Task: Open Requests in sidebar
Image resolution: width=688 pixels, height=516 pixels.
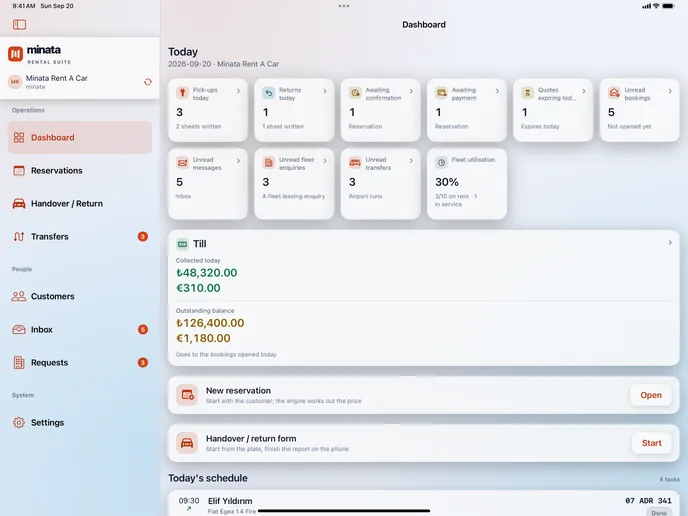Action: (x=80, y=362)
